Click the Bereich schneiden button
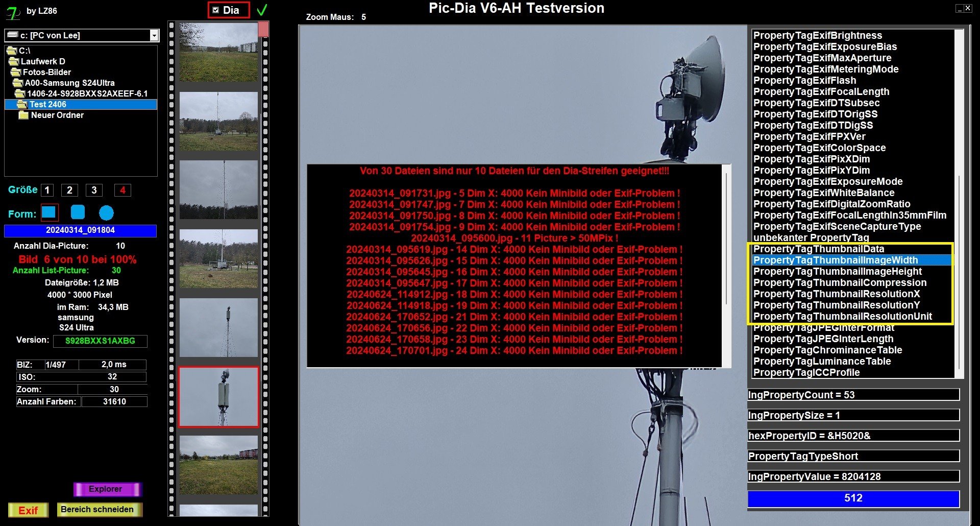Screen dimensions: 980x526 pos(99,509)
